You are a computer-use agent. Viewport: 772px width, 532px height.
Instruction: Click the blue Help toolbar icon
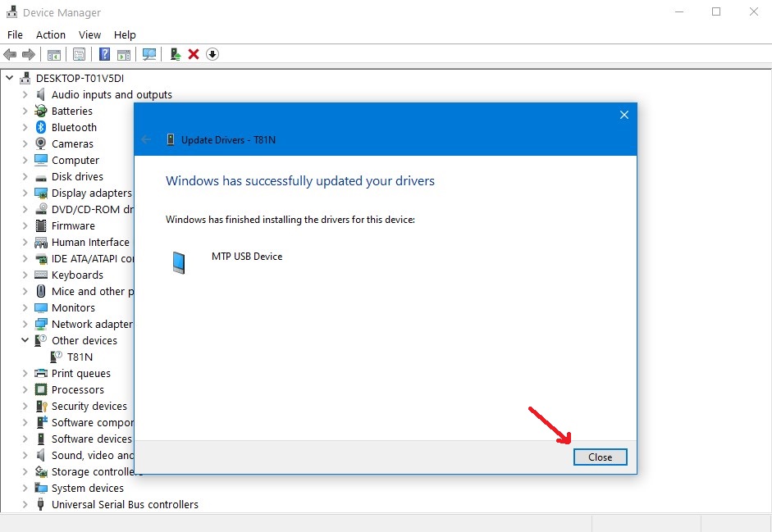[x=104, y=54]
